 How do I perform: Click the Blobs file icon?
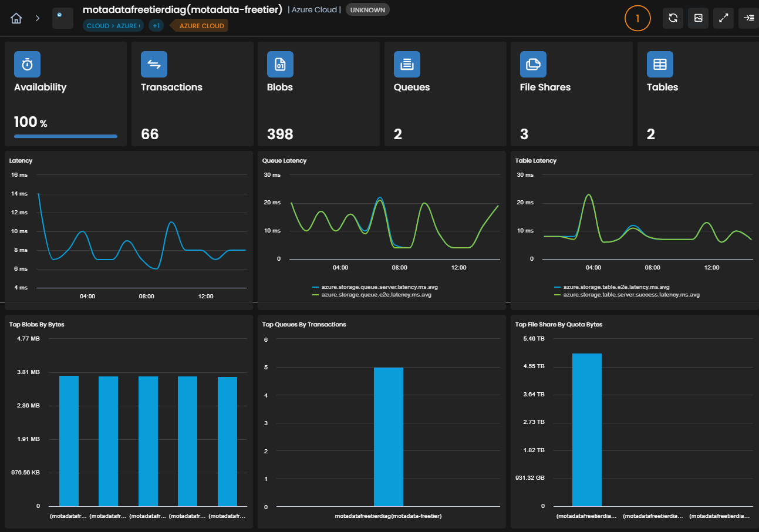[280, 65]
